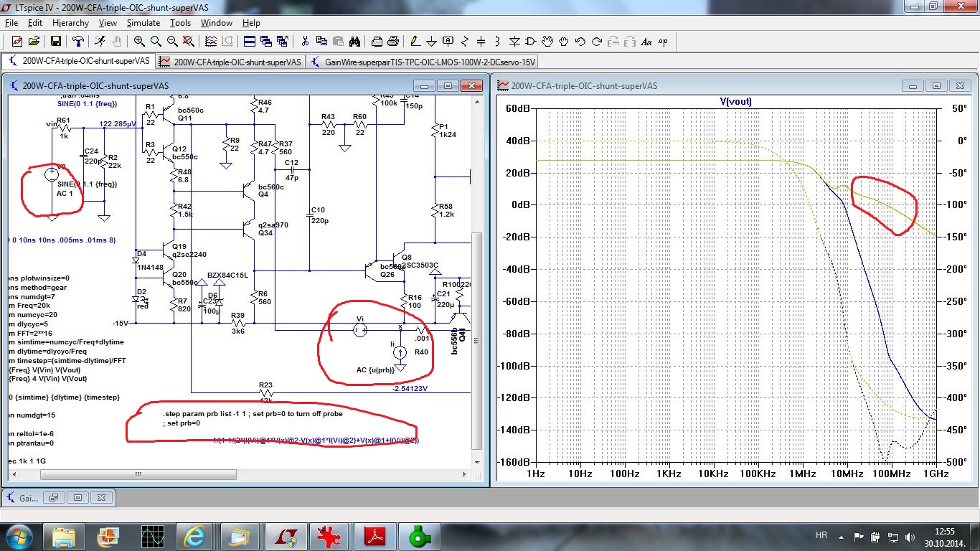Print using the printer icon

pos(393,41)
